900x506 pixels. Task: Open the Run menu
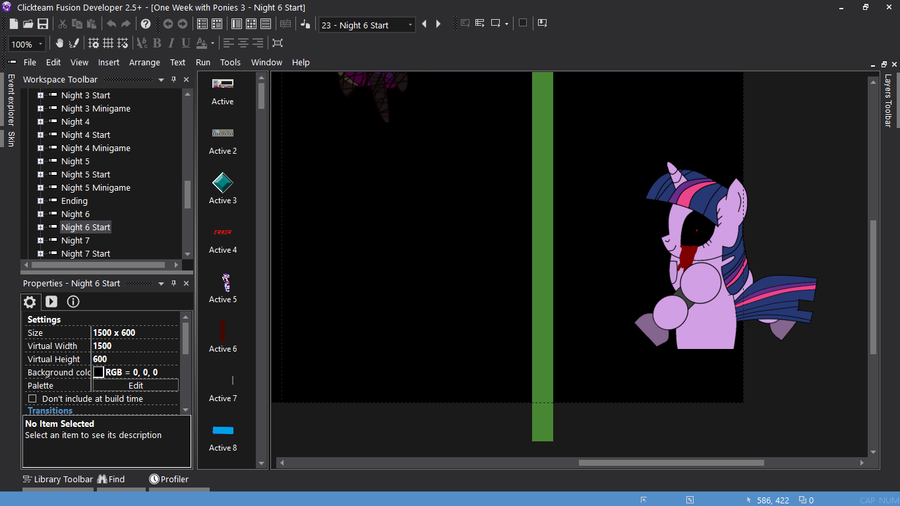(203, 63)
